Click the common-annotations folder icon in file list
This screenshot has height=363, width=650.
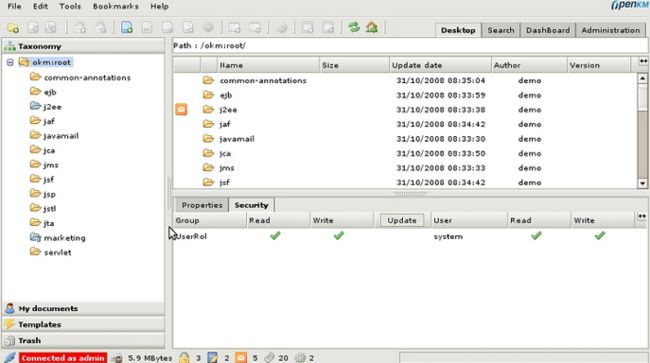coord(208,80)
